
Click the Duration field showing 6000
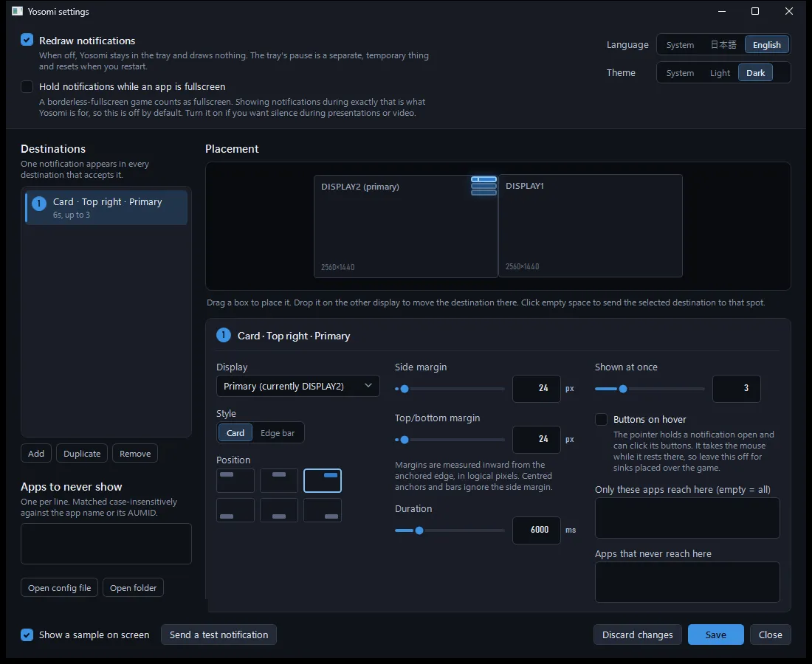click(537, 530)
